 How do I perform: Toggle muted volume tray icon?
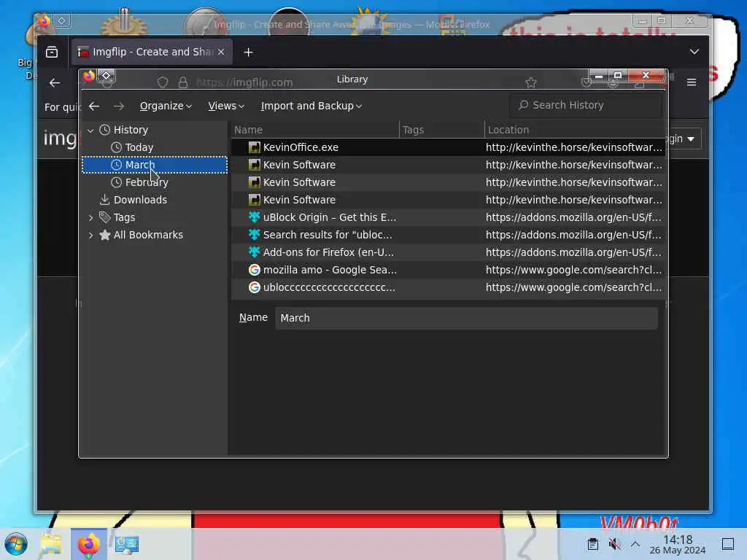point(614,544)
